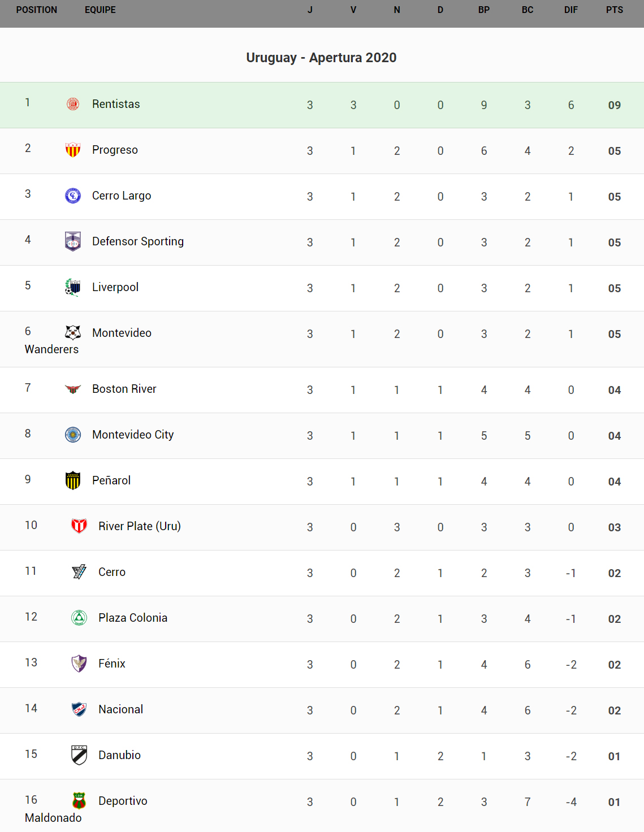Click the Fénix team crest
The width and height of the screenshot is (644, 832).
pyautogui.click(x=79, y=664)
